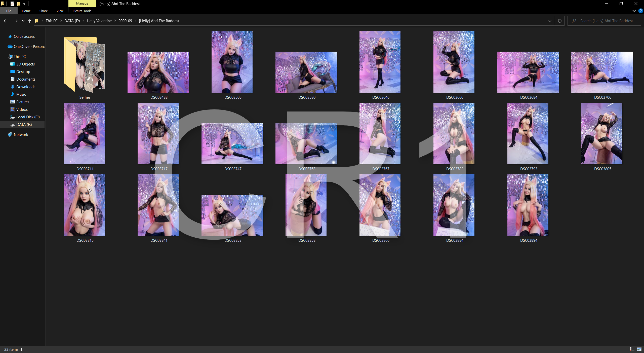Open the View ribbon tab
644x353 pixels.
[60, 11]
